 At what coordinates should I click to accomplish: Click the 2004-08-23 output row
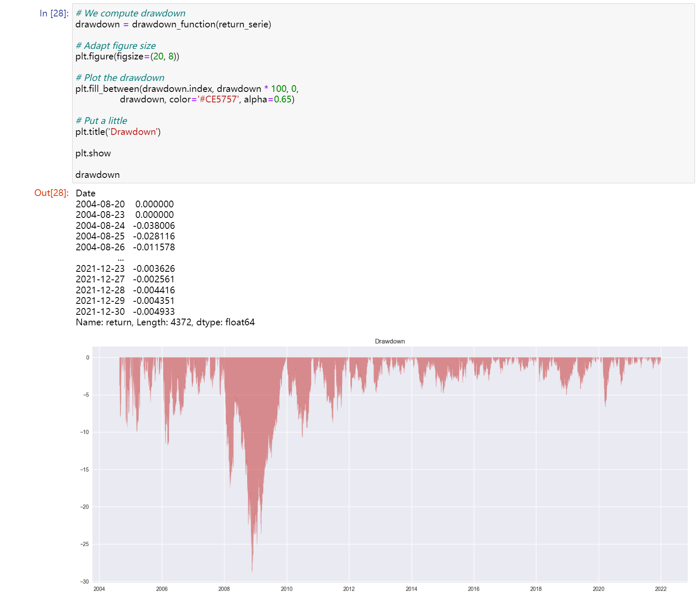click(125, 215)
